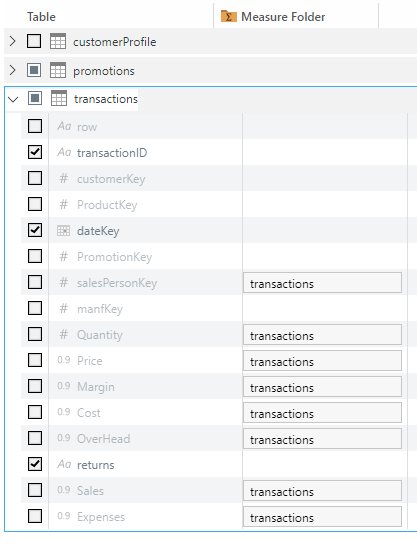
Task: Edit the measure folder field for salesPersonKey
Action: [x=322, y=283]
